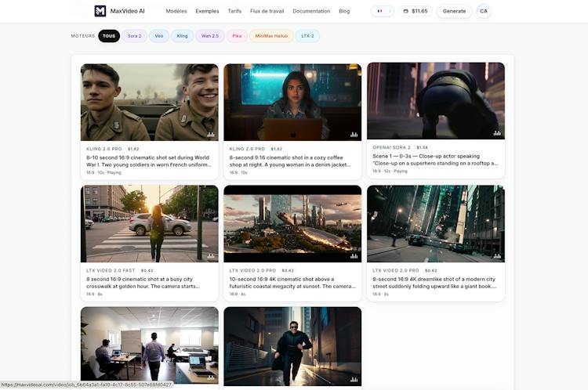The height and width of the screenshot is (390, 588).
Task: Click '16:9 · 12s · Playing' status text
Action: click(x=390, y=172)
